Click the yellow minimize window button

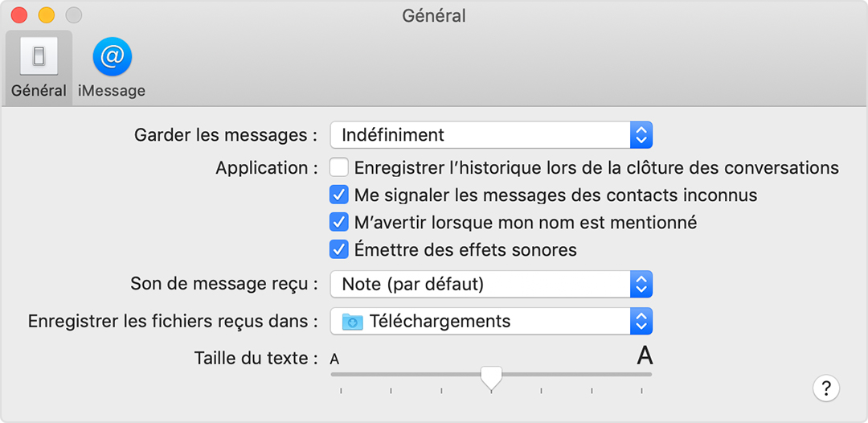pyautogui.click(x=47, y=15)
